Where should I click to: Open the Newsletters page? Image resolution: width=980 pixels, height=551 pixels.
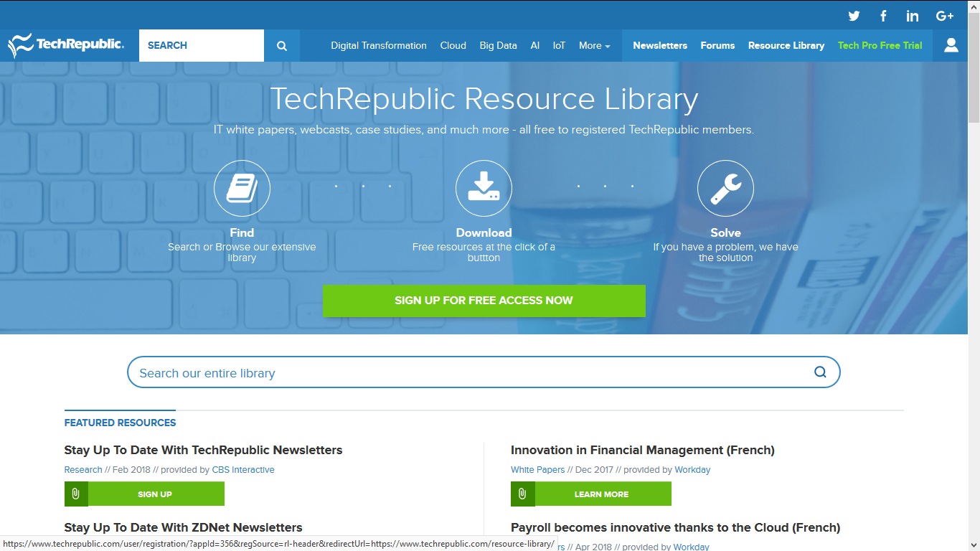coord(660,45)
